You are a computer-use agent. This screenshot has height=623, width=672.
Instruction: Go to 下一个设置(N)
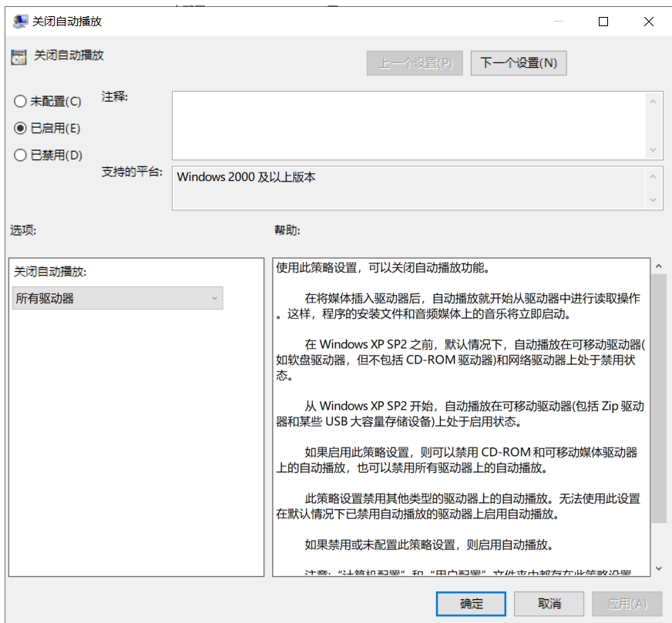[519, 63]
